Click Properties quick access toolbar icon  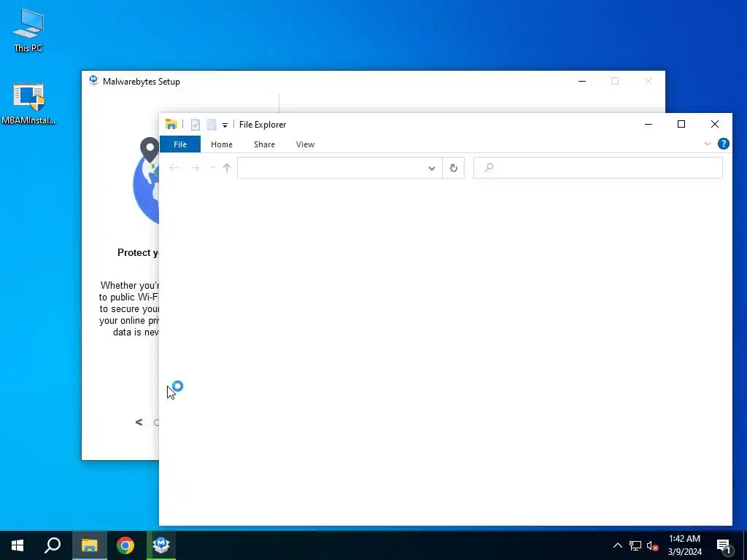[x=196, y=125]
